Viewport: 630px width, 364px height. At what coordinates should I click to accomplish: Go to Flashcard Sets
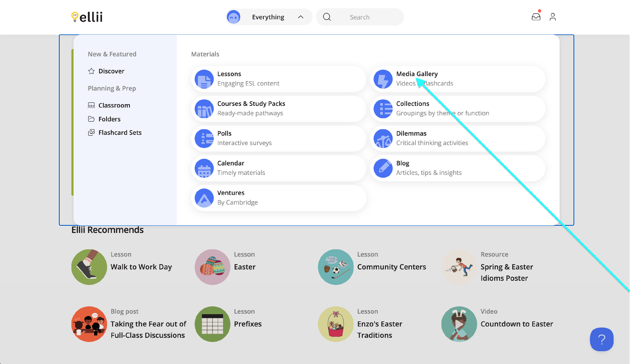pos(120,133)
